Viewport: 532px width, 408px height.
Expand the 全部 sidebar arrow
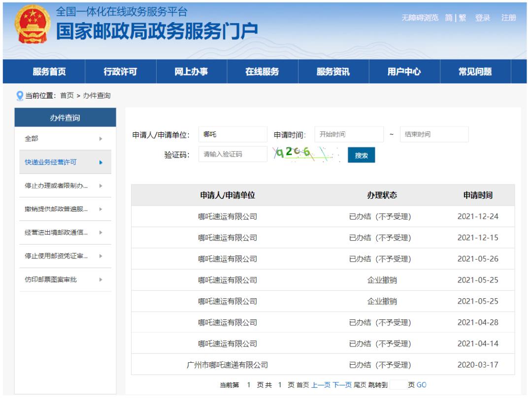click(x=101, y=139)
